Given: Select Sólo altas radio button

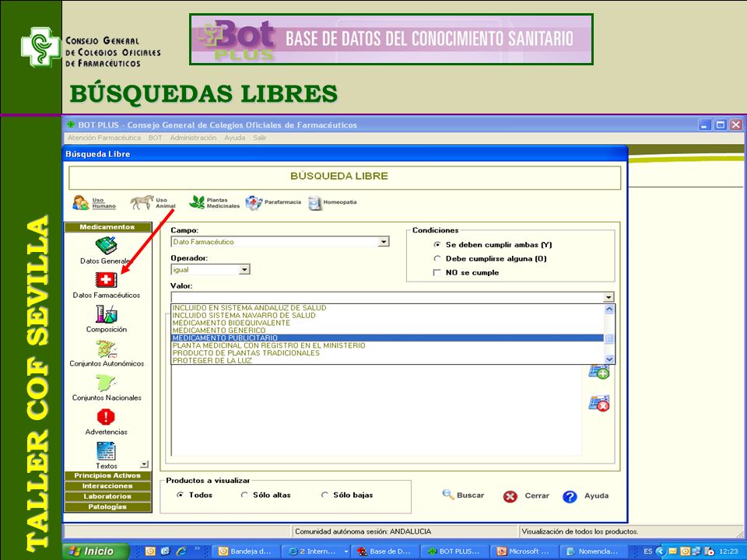Looking at the screenshot, I should [x=244, y=495].
